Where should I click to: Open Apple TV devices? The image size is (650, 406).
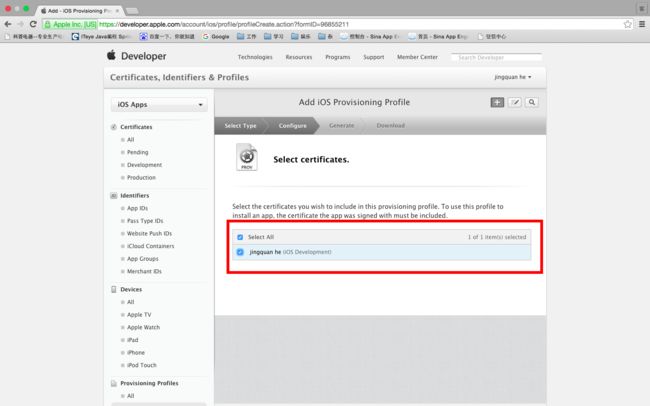pyautogui.click(x=139, y=315)
